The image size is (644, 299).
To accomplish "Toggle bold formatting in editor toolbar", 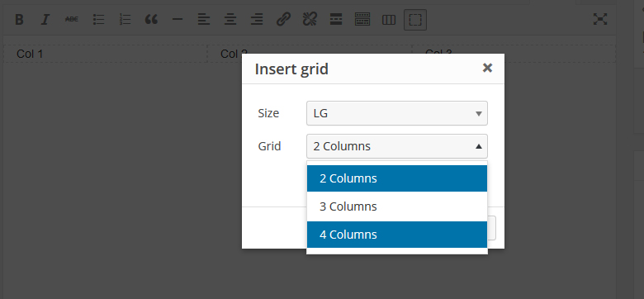I will click(x=19, y=19).
